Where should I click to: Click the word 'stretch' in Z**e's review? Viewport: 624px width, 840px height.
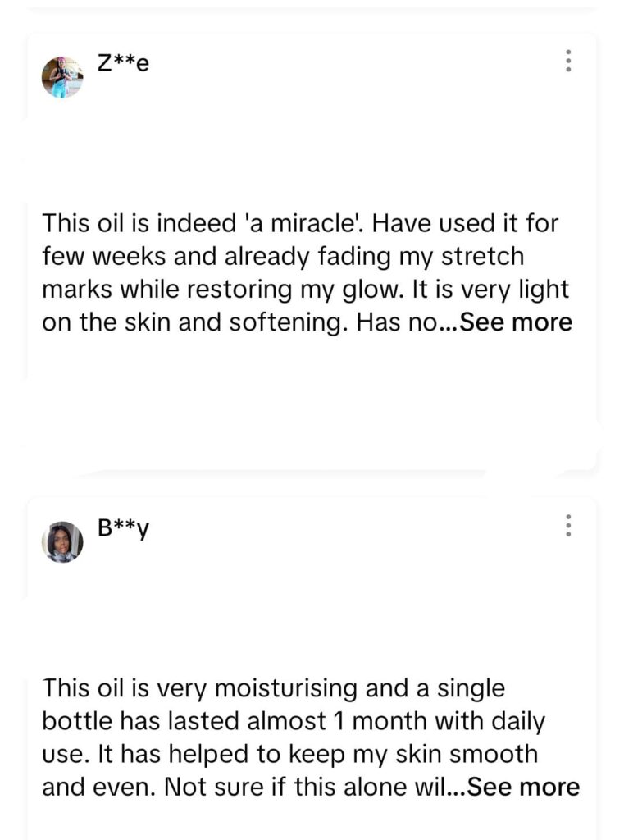point(482,257)
